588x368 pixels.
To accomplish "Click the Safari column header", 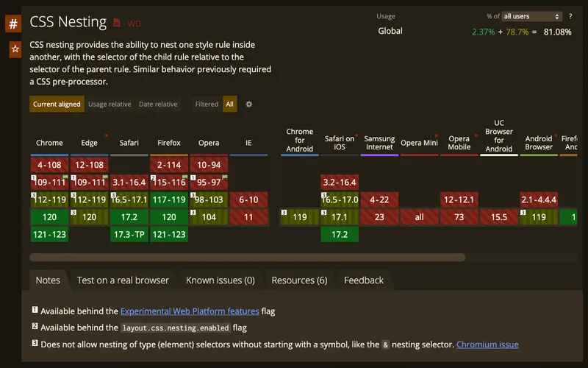I will point(129,143).
